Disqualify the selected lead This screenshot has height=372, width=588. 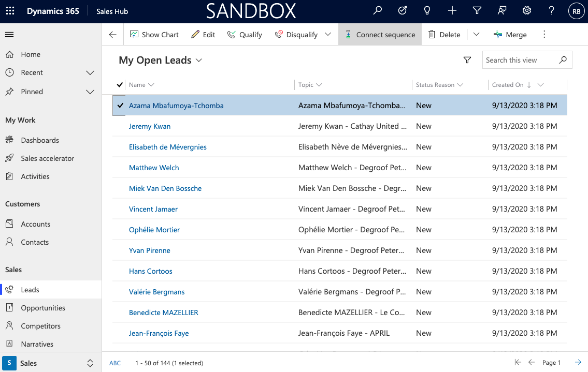click(x=296, y=35)
